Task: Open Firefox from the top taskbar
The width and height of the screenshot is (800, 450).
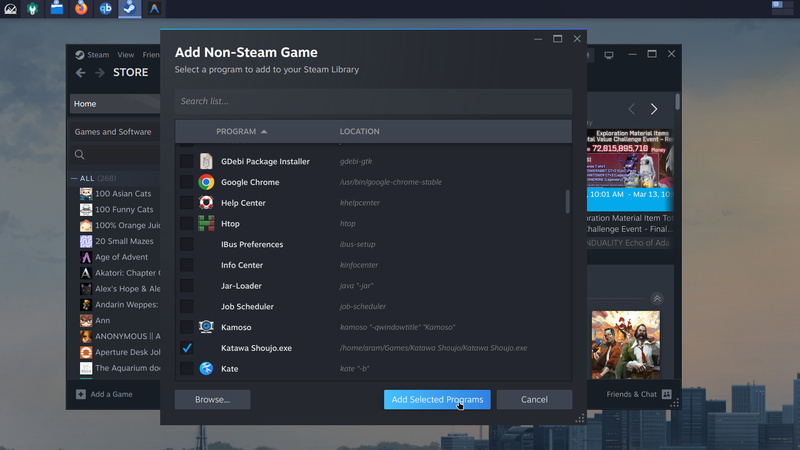Action: click(x=81, y=8)
